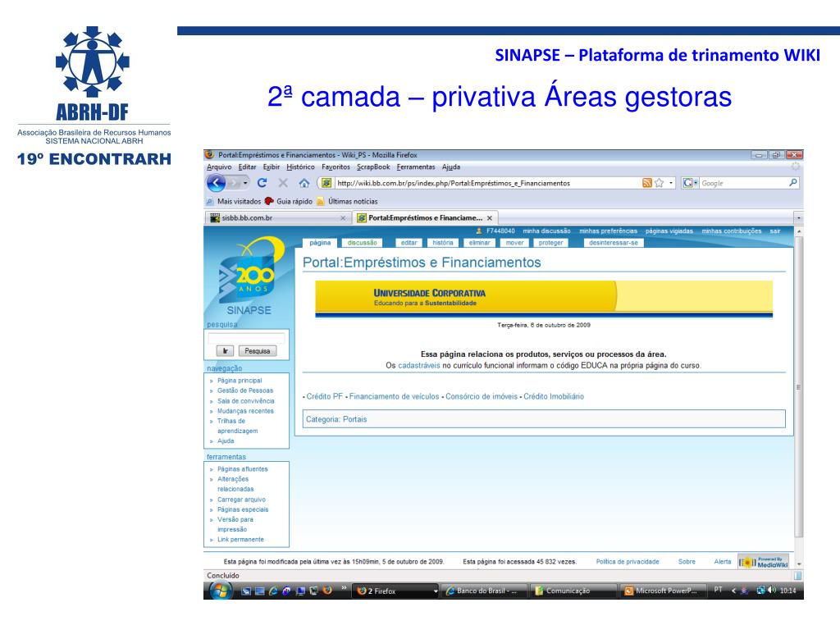Click the search magnifier icon in the Google box

793,183
